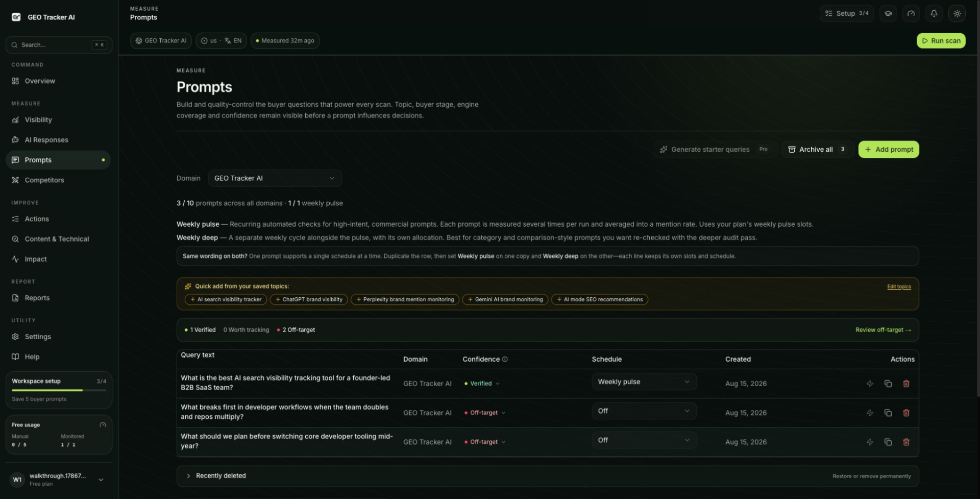Click the Add prompt button
This screenshot has height=499, width=980.
(889, 150)
